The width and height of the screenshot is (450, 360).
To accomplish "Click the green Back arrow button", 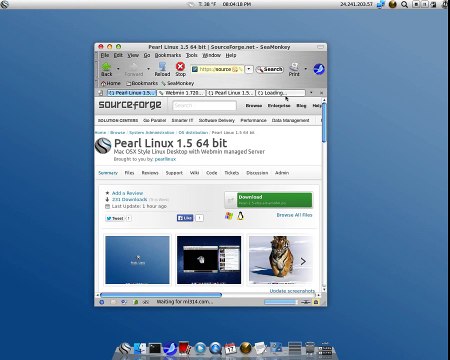I will (x=106, y=69).
